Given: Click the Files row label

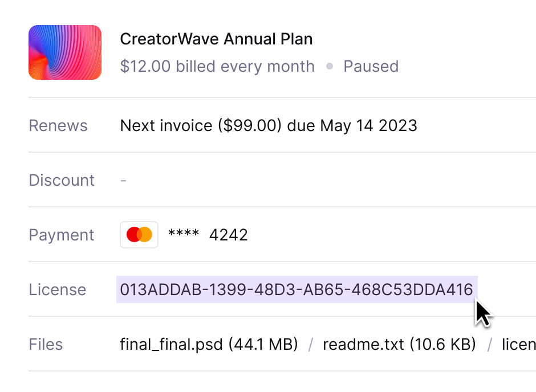Looking at the screenshot, I should (x=46, y=344).
